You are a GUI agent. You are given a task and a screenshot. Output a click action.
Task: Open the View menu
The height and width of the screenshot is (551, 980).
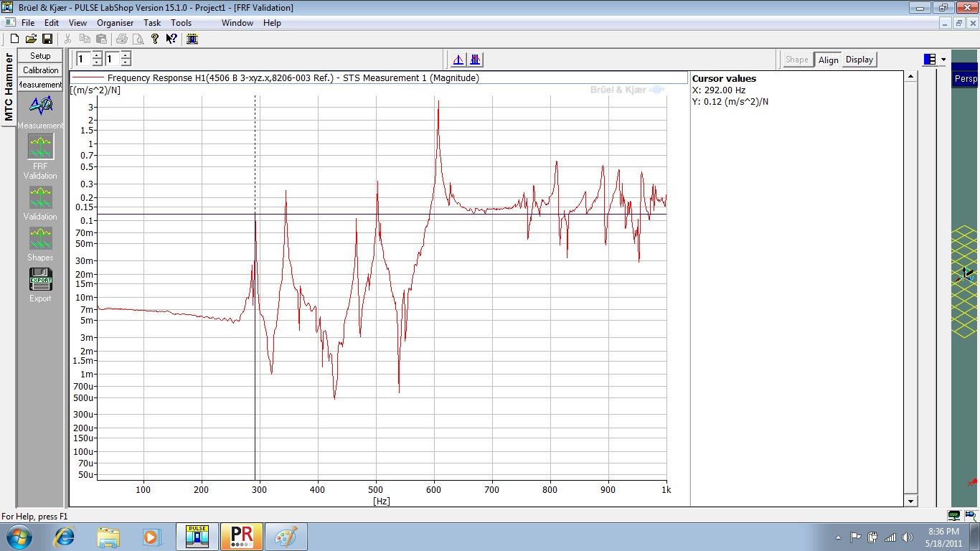[x=77, y=23]
